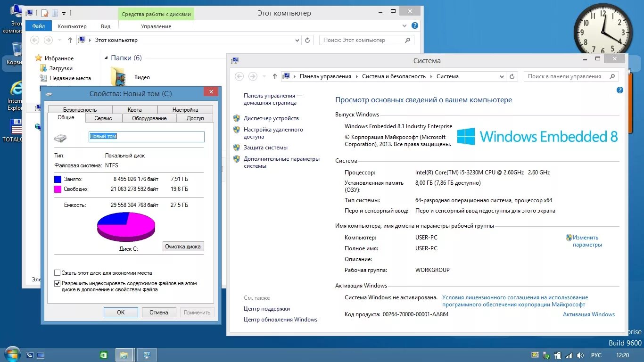
Task: Click the File Explorer taskbar button
Action: (125, 355)
